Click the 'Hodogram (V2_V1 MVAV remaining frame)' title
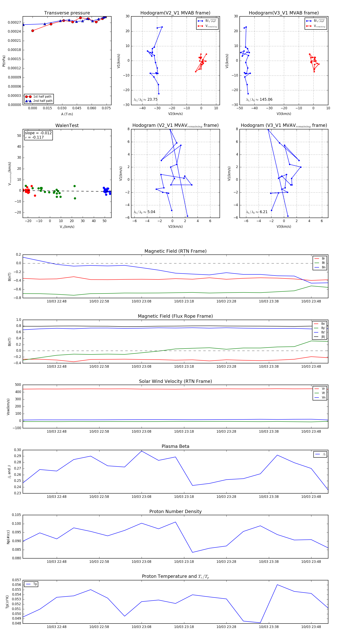Screen dimensions: 351x644 click(175, 125)
